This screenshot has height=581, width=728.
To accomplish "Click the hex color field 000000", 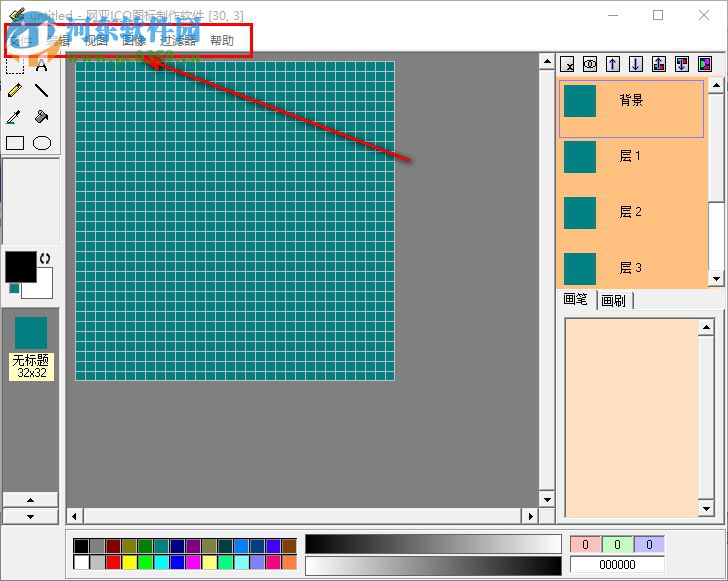I will [618, 565].
